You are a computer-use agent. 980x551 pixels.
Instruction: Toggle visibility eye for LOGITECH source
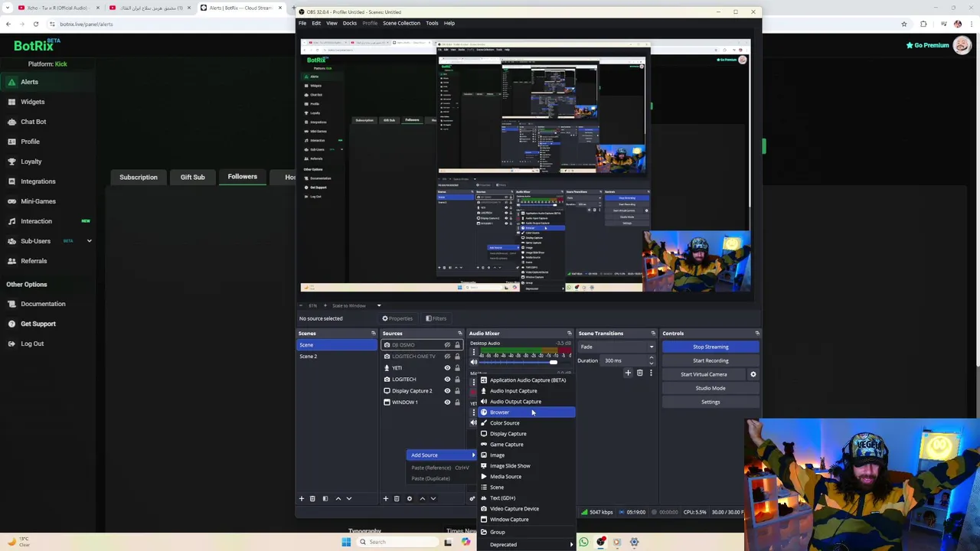tap(447, 380)
